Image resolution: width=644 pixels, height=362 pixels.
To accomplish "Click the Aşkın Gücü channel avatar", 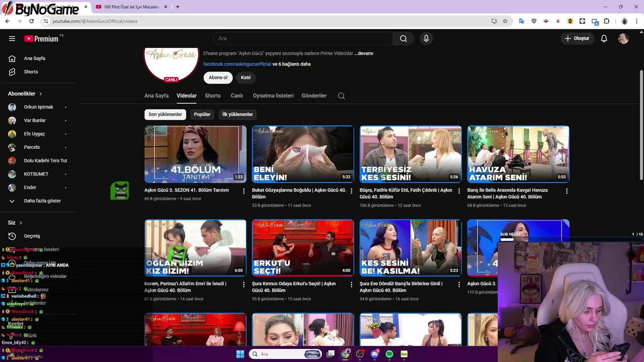I will pyautogui.click(x=172, y=65).
